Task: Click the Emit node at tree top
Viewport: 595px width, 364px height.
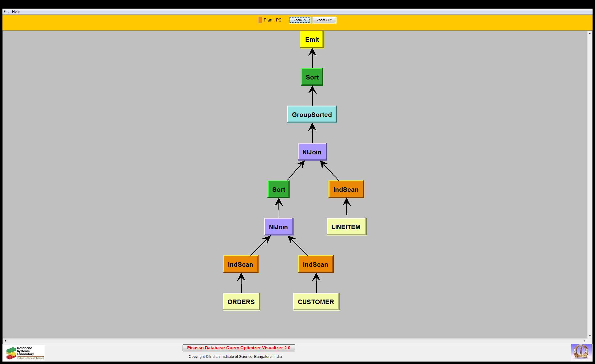Action: click(x=312, y=40)
